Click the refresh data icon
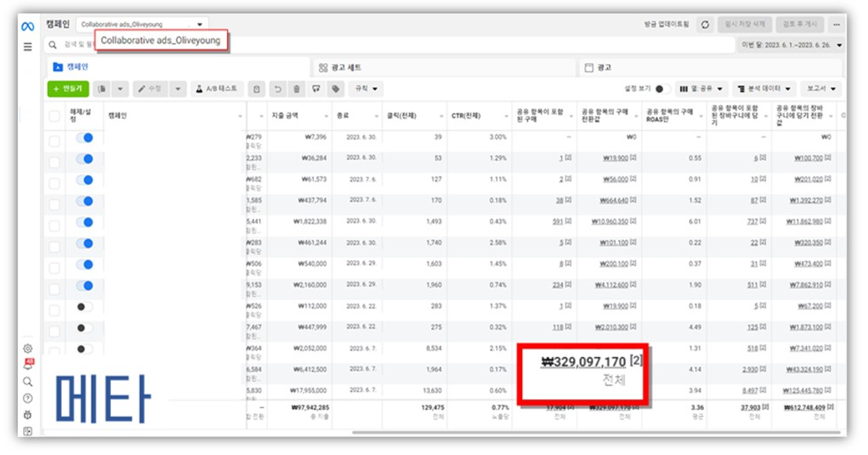Viewport: 868px width, 455px height. click(705, 25)
